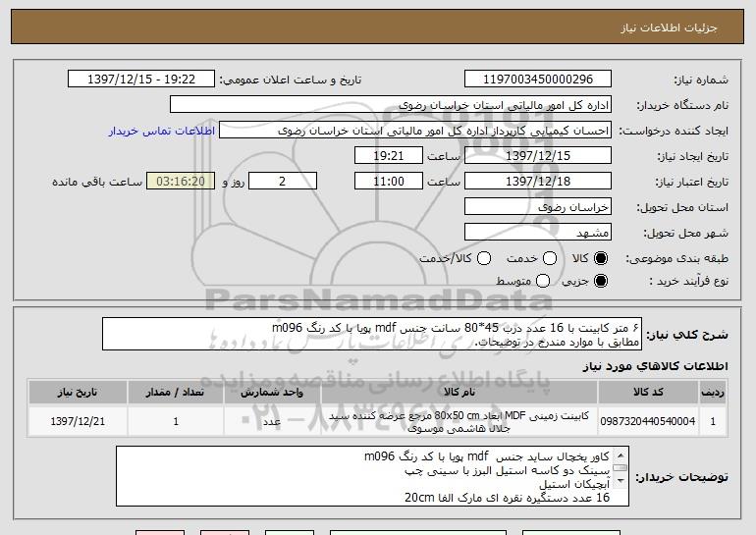Image resolution: width=756 pixels, height=535 pixels.
Task: Click the general need description text box
Action: pyautogui.click(x=372, y=334)
